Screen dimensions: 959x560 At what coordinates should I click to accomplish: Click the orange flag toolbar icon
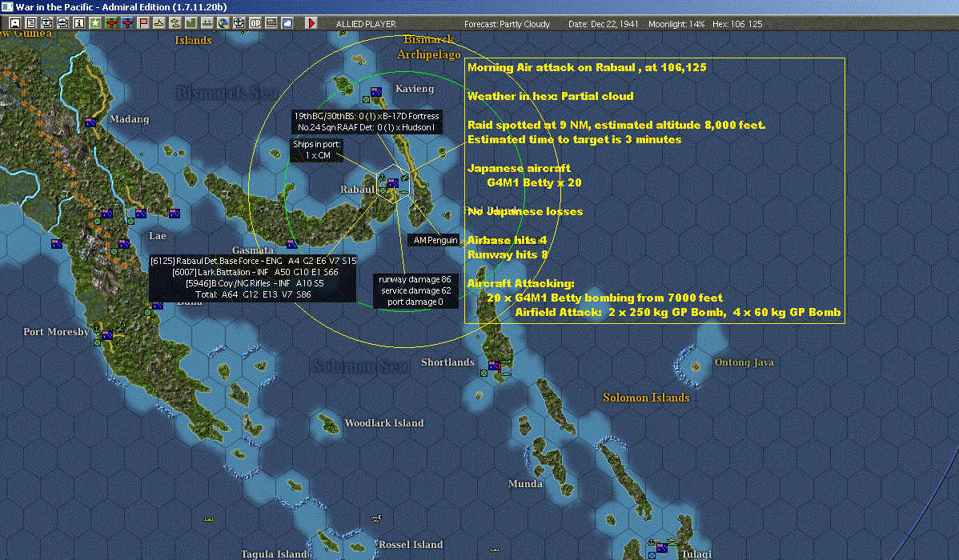143,23
